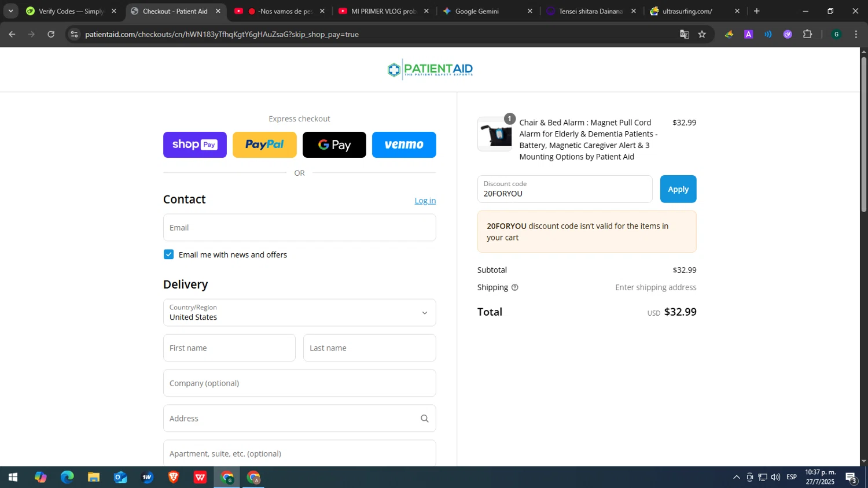
Task: Switch to Verify Codes — Simply tab
Action: click(71, 11)
